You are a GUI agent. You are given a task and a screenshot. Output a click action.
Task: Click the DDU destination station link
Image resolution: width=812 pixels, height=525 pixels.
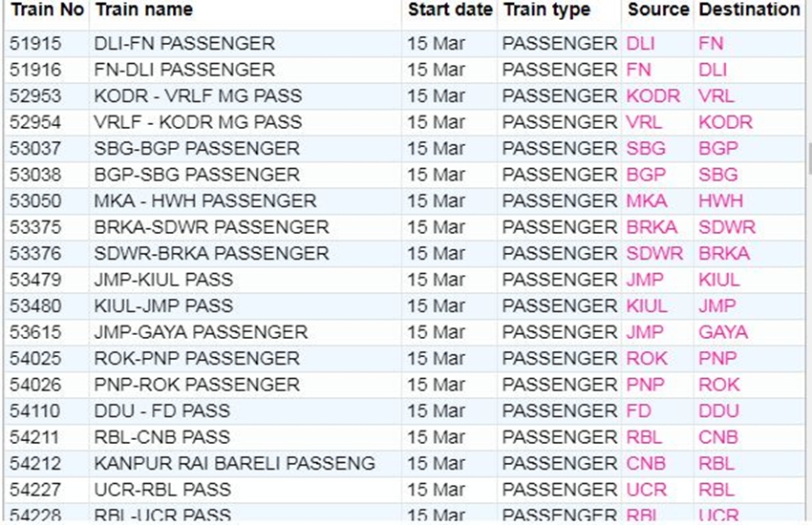pyautogui.click(x=718, y=411)
